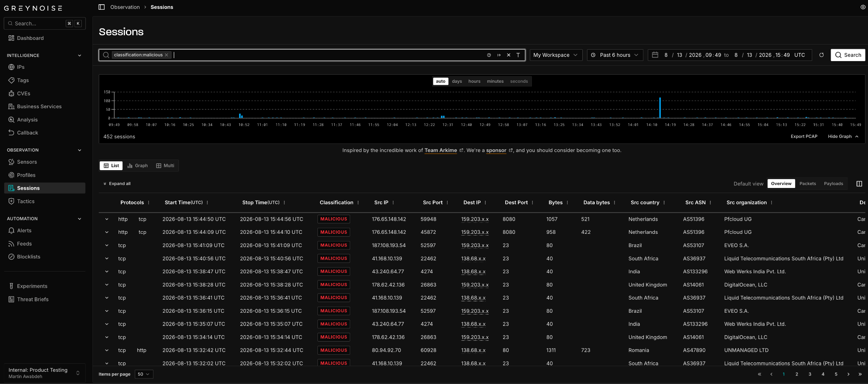Open the sponsor link

(x=496, y=151)
